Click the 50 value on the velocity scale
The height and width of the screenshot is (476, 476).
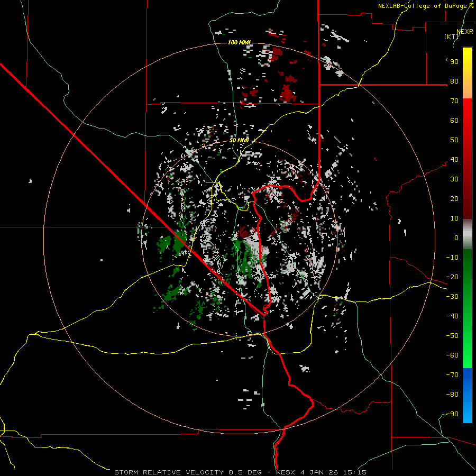tap(454, 140)
